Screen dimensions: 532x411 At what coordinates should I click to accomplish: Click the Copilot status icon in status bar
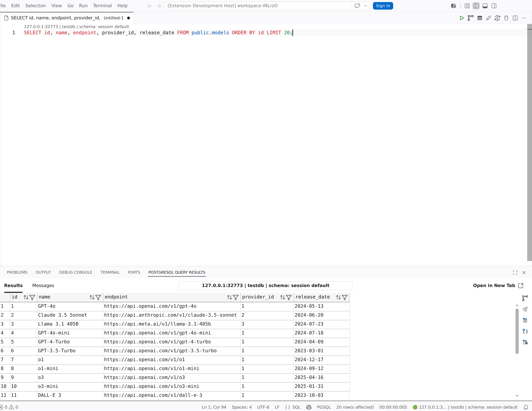click(x=309, y=407)
